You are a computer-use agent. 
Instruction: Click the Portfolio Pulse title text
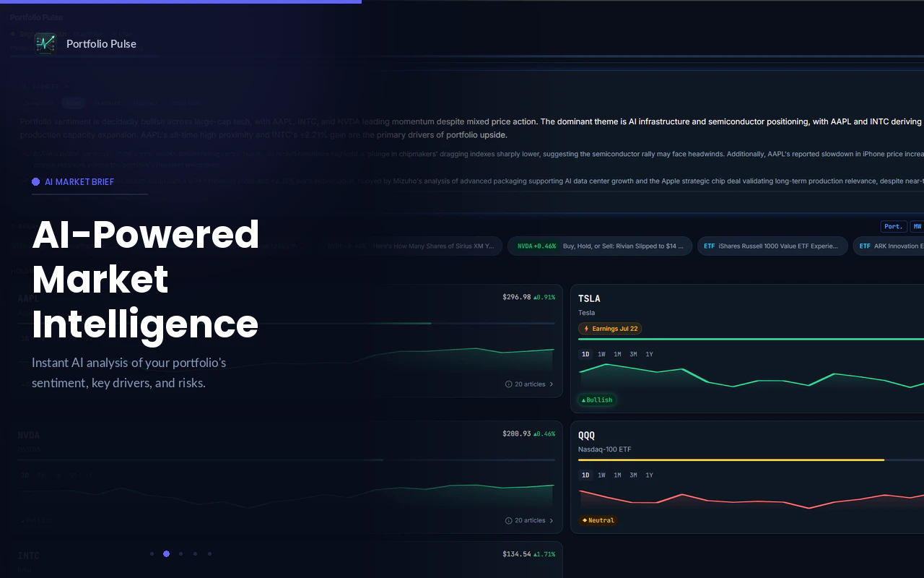(x=101, y=44)
